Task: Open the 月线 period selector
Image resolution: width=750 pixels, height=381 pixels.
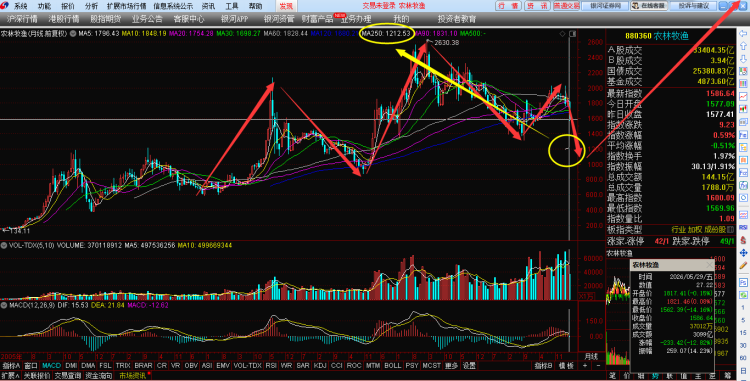Action: (x=591, y=357)
